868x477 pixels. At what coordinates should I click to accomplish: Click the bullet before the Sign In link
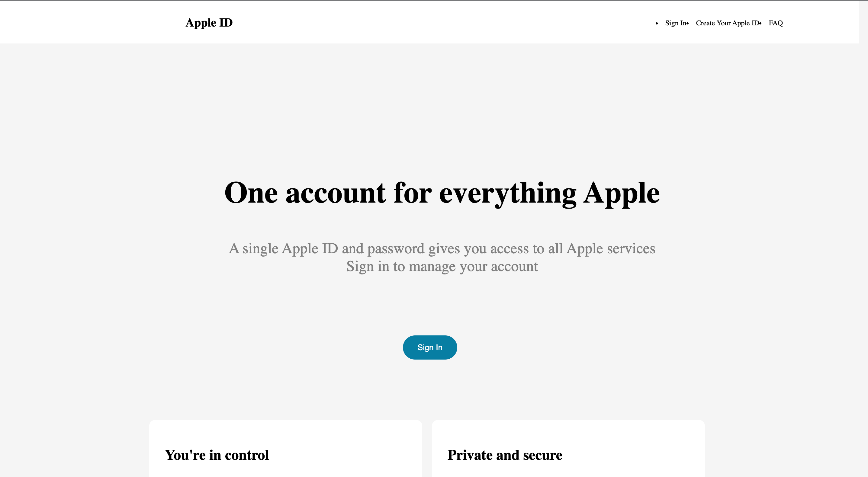(656, 24)
